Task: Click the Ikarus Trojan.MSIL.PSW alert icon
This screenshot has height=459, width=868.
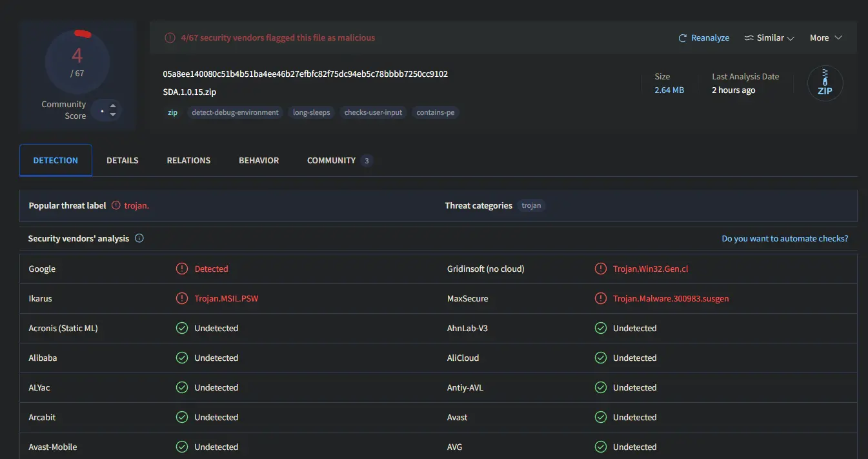Action: pyautogui.click(x=182, y=298)
